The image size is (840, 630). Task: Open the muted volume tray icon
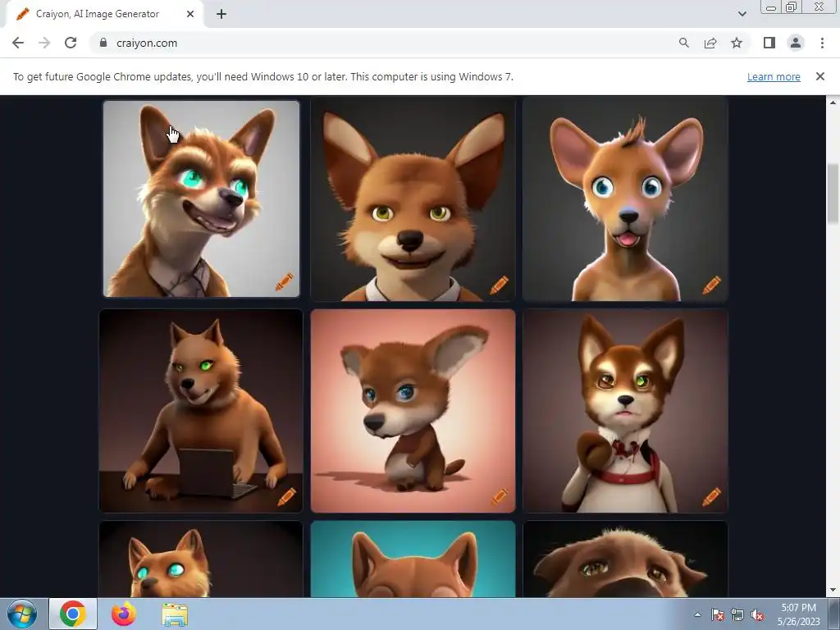pyautogui.click(x=757, y=614)
